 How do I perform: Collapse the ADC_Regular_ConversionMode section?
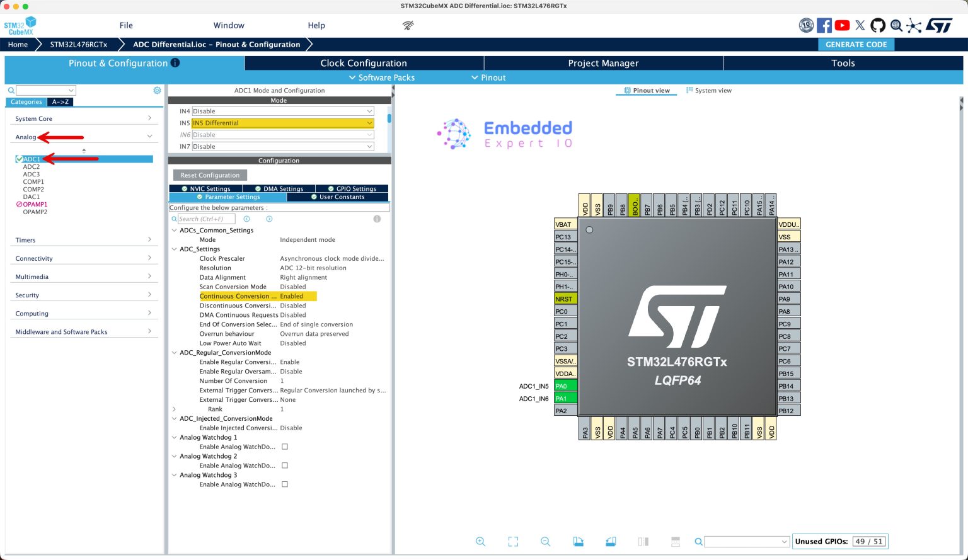174,352
